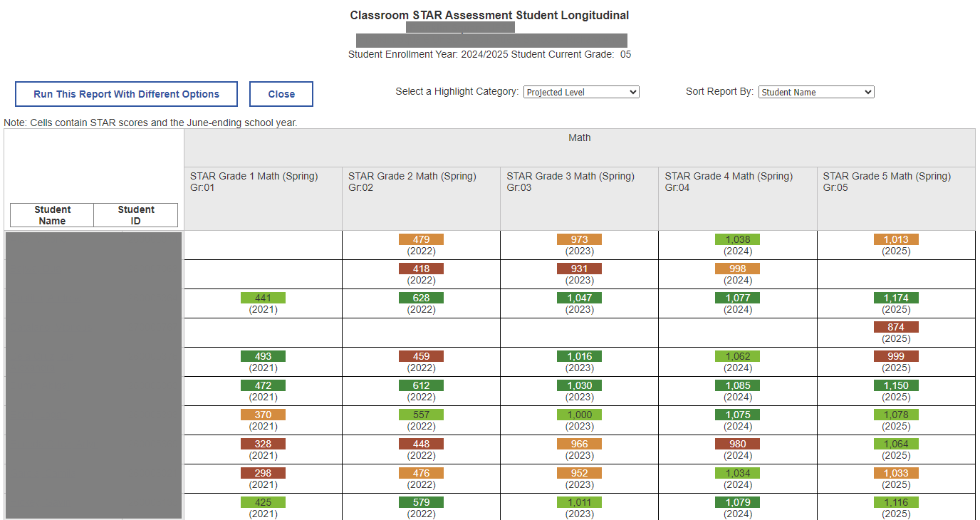
Task: Select the 1,030 score
Action: 579,385
